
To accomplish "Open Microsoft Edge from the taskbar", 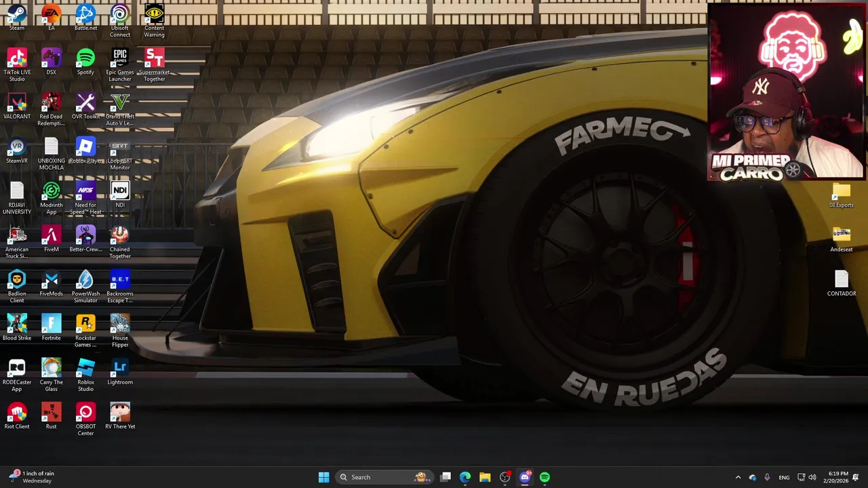I will [x=465, y=477].
